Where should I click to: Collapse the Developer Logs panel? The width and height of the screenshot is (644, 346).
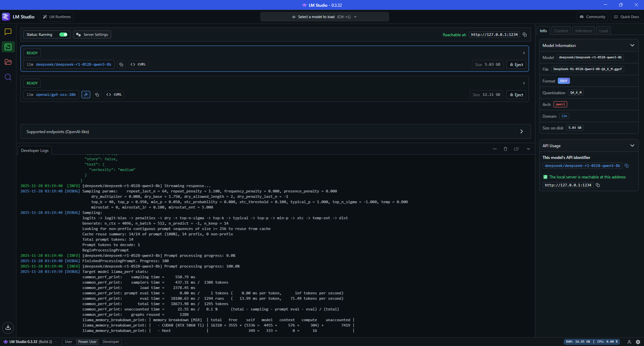[x=528, y=149]
